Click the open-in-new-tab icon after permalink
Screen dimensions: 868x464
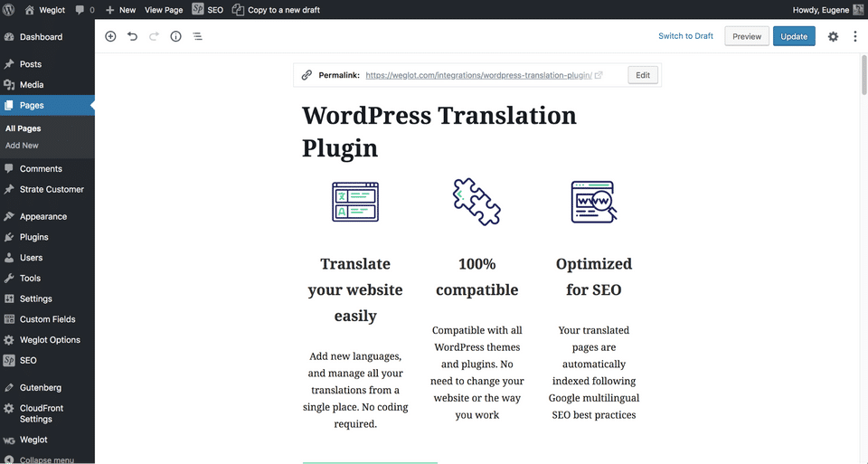tap(599, 75)
